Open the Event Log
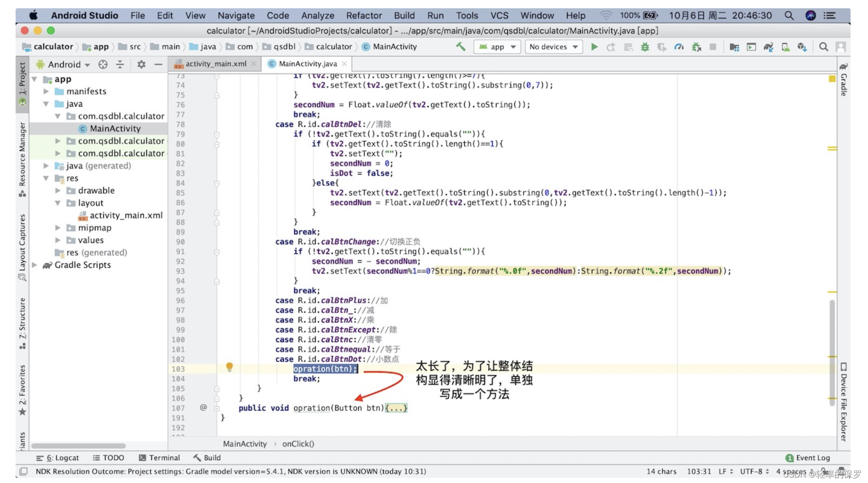Screen dimensions: 868x483 click(808, 458)
